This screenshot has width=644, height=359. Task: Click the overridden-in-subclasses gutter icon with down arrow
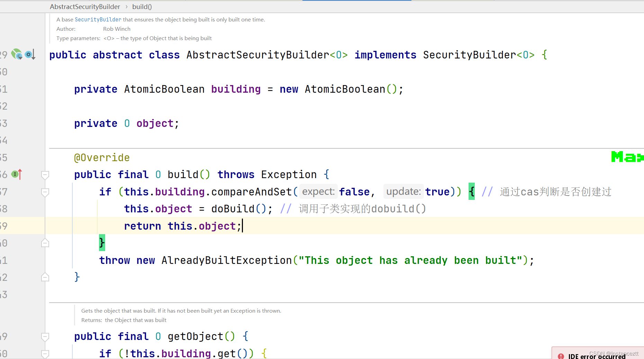tap(30, 54)
